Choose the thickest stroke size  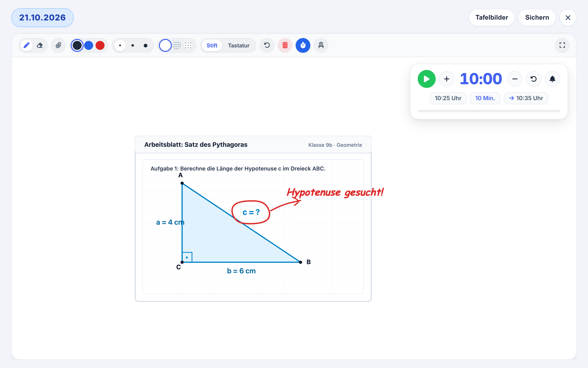coord(146,45)
